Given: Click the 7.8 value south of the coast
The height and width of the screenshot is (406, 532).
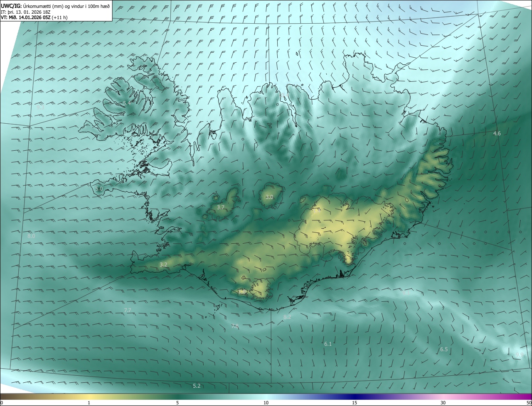Looking at the screenshot, I should coord(235,326).
